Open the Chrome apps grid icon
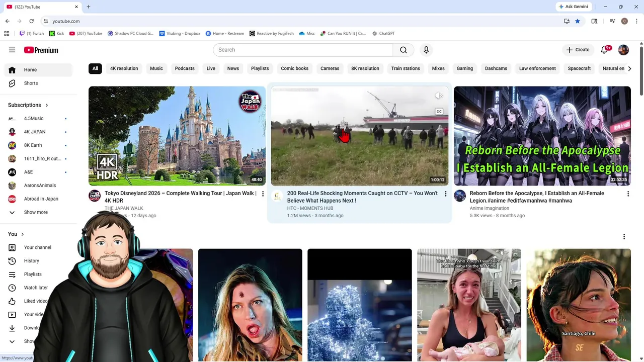Viewport: 644px width, 362px height. tap(7, 34)
